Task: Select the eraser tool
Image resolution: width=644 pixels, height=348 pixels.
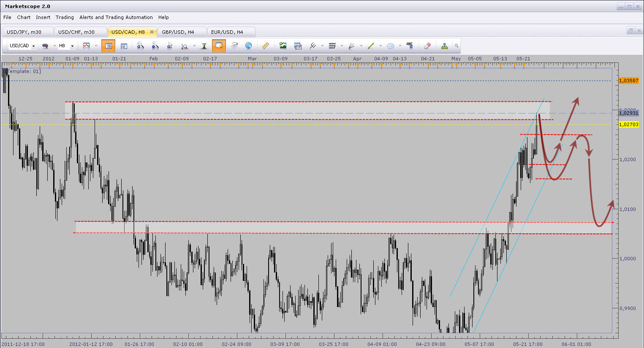Action: tap(427, 46)
